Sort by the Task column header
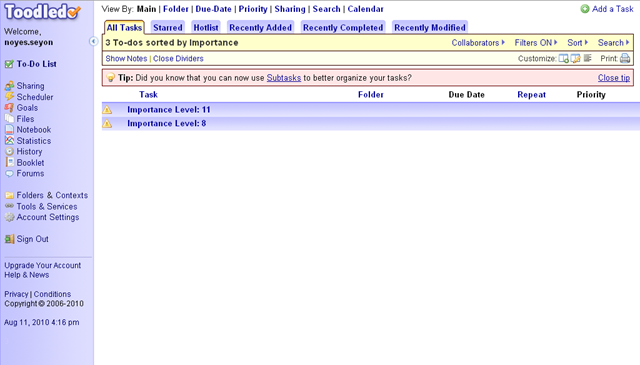 pos(148,94)
